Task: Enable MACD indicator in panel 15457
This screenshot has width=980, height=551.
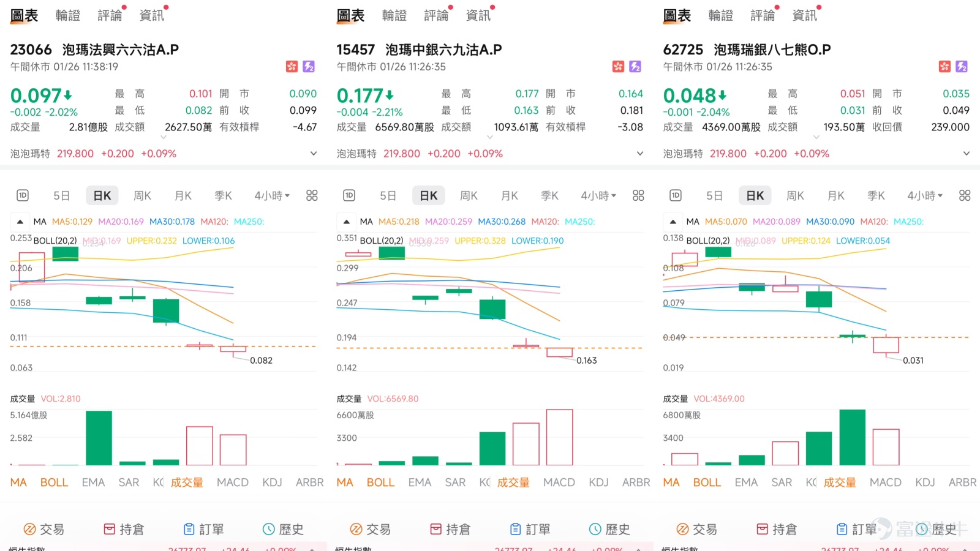Action: [559, 482]
